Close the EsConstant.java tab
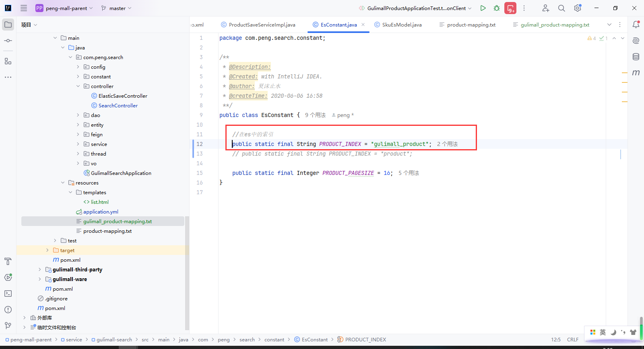Viewport: 644px width, 349px height. click(x=363, y=25)
